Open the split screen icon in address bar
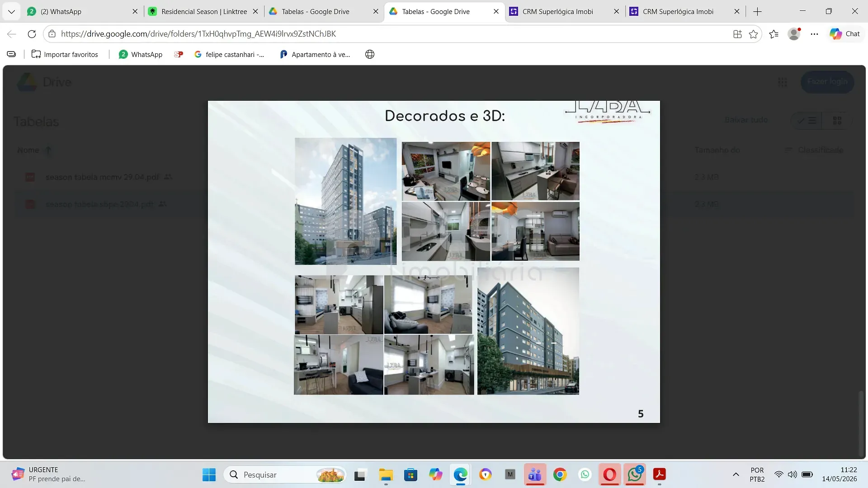 [x=737, y=34]
